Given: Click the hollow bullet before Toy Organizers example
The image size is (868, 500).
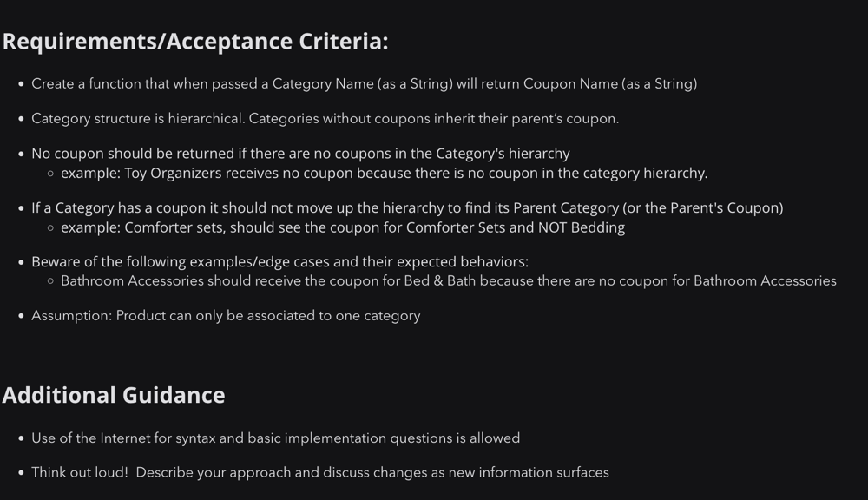Looking at the screenshot, I should point(51,174).
